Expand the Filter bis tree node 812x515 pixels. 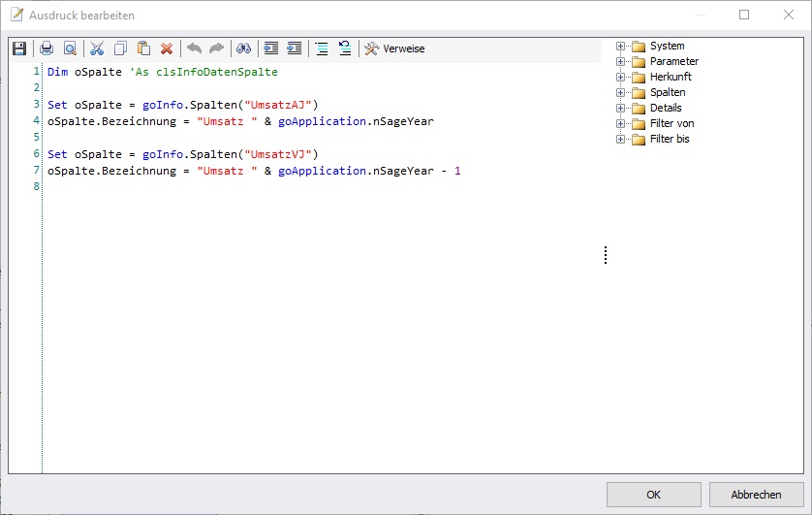pos(620,140)
